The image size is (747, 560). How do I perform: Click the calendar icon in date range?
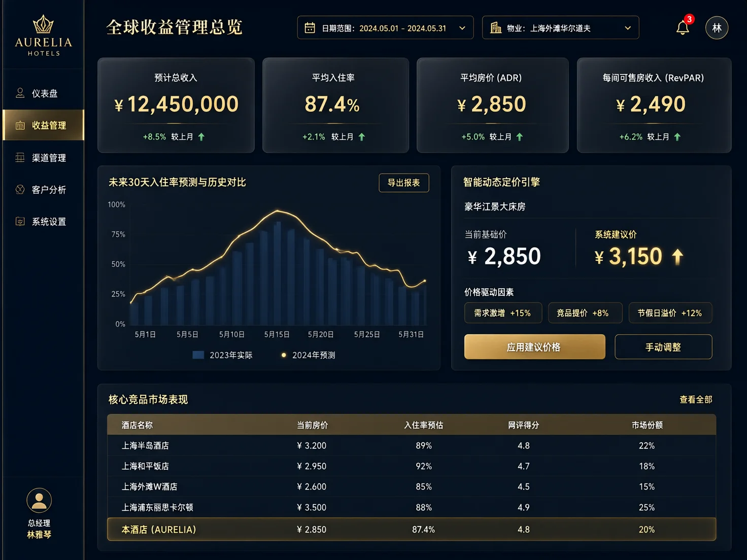[x=310, y=28]
